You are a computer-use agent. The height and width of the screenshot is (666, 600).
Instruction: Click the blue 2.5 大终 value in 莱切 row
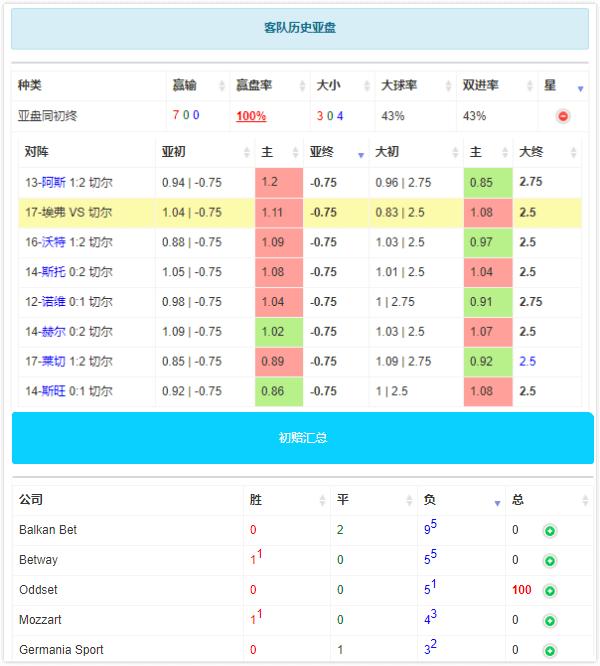527,361
